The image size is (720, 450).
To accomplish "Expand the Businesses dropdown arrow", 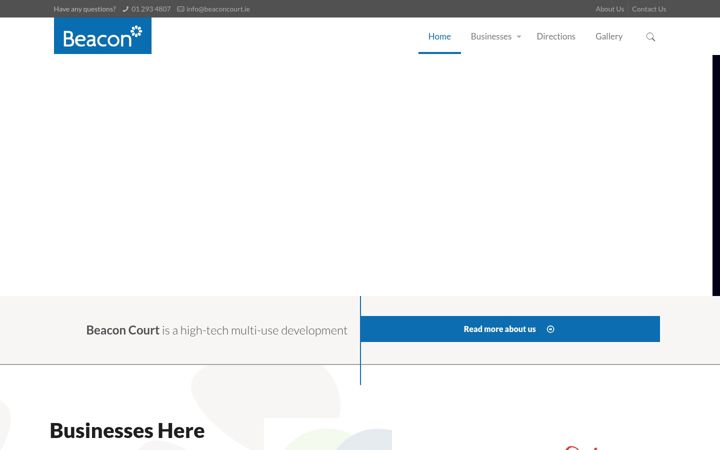I will (519, 37).
